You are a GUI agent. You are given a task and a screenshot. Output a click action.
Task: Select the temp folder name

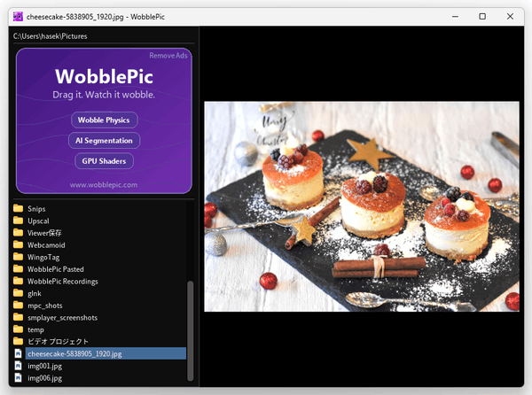coord(35,329)
